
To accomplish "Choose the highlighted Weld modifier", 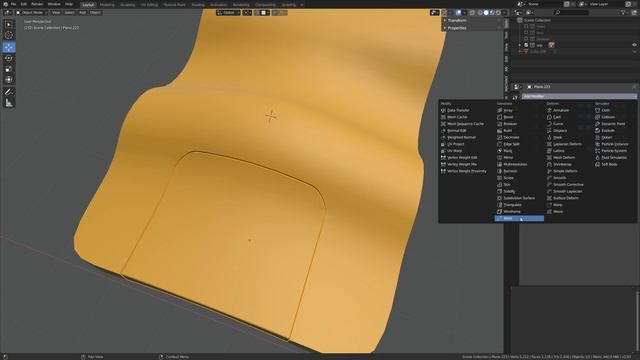I will [x=519, y=218].
